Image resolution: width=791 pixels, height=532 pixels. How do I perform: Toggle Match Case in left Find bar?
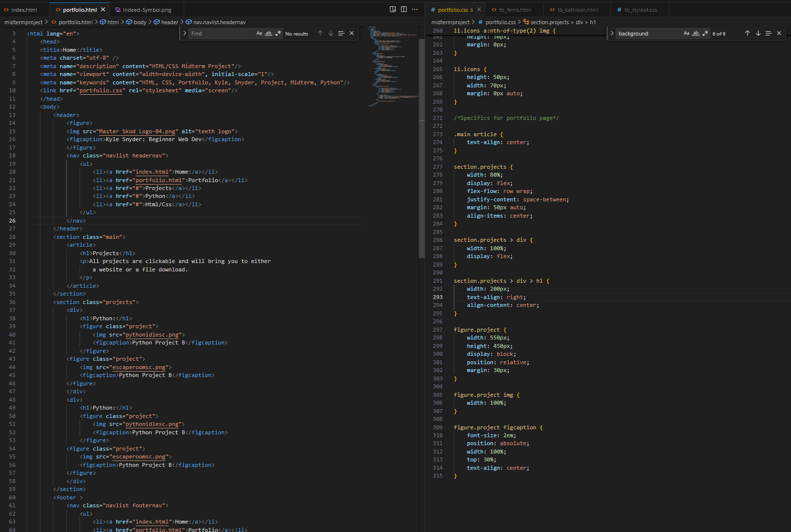tap(259, 34)
